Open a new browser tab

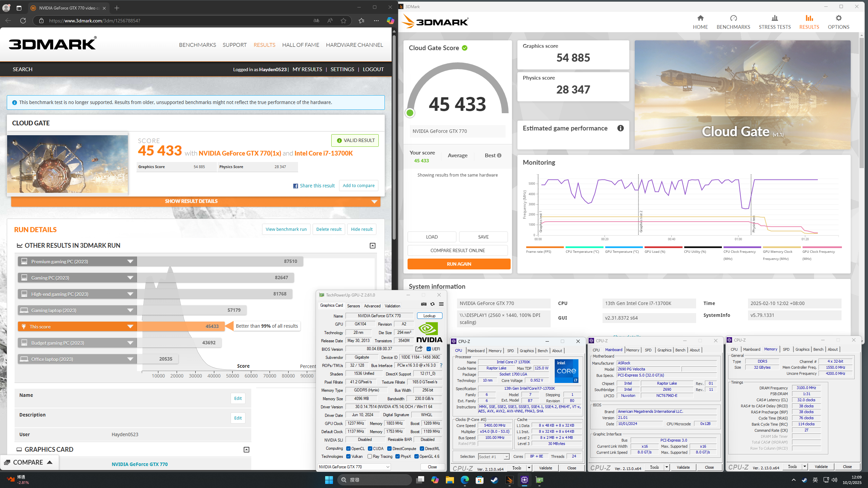(117, 8)
